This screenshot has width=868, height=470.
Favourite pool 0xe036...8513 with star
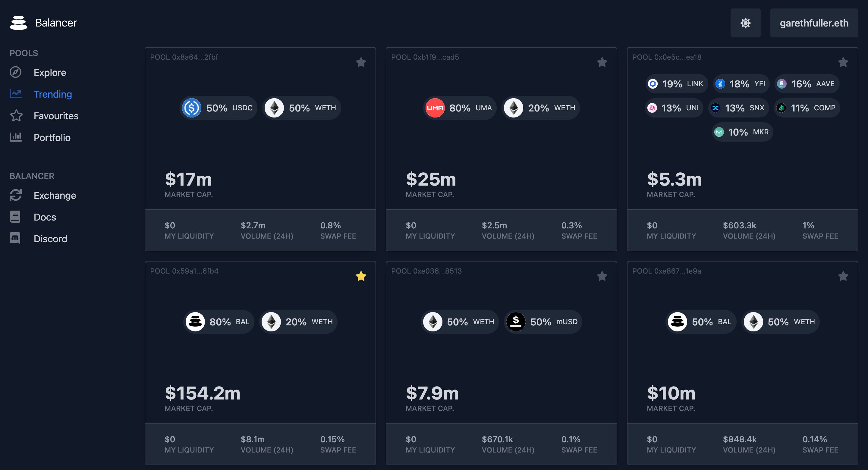pos(602,276)
